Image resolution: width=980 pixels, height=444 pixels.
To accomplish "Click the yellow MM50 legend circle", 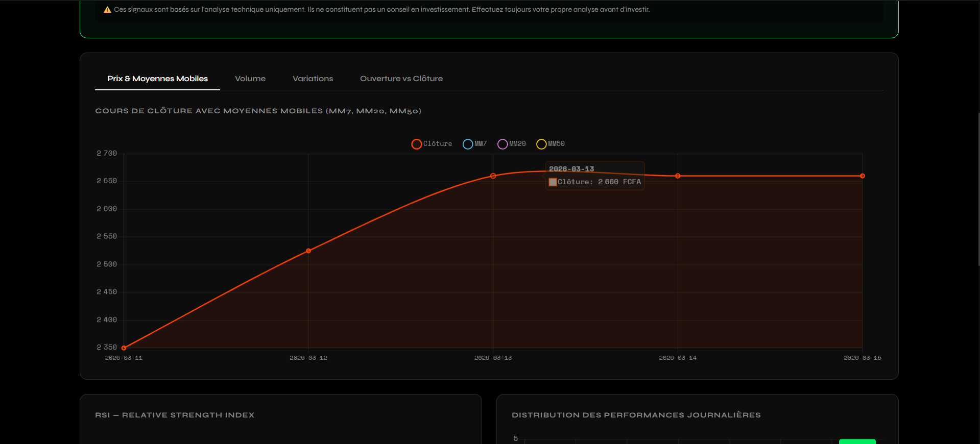I will [x=541, y=144].
